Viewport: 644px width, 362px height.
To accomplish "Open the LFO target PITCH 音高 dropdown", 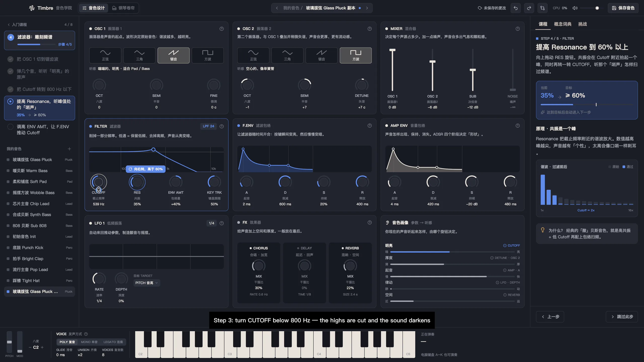I will 147,283.
